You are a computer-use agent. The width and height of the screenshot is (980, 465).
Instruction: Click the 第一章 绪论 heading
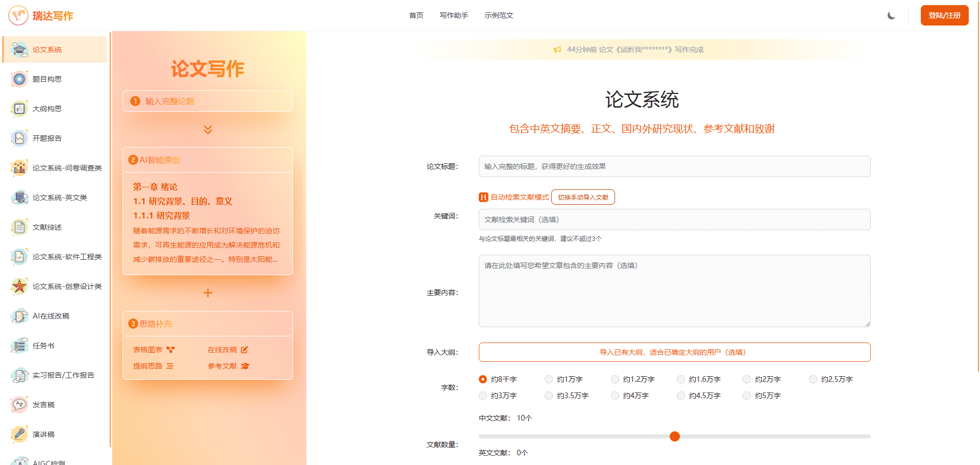coord(155,187)
